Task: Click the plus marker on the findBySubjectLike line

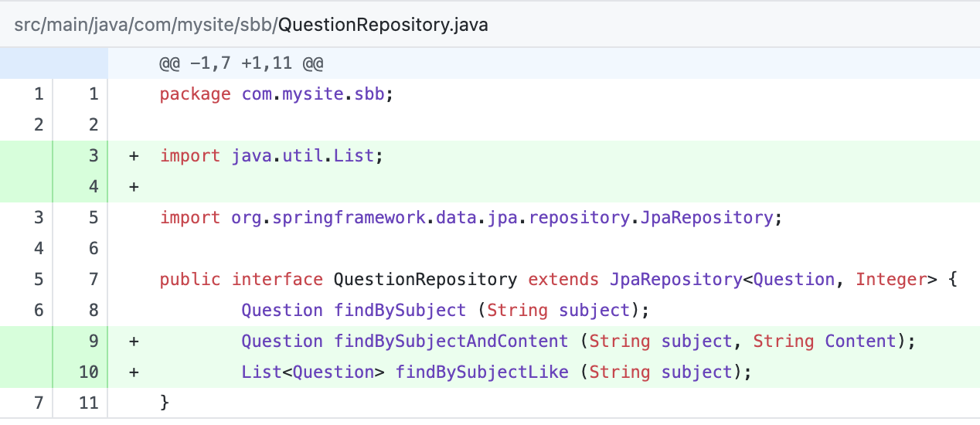Action: coord(134,372)
